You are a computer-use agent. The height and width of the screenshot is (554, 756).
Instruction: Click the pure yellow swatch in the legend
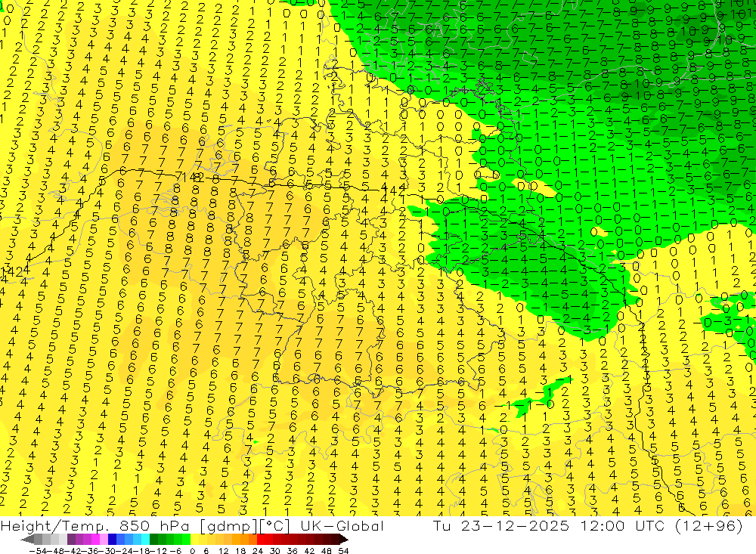point(195,539)
